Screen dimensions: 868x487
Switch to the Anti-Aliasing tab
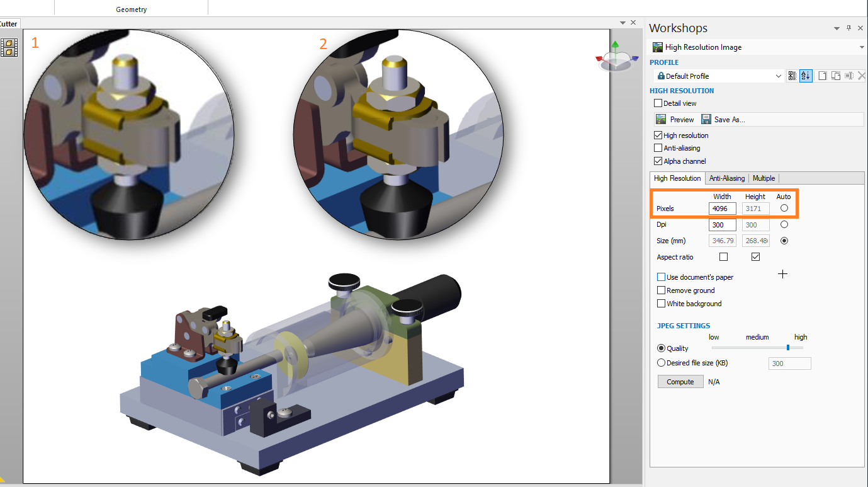coord(727,178)
